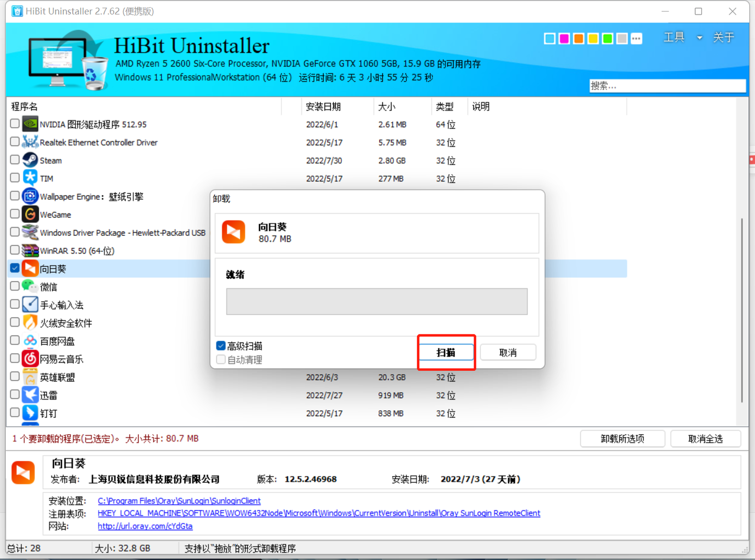755x560 pixels.
Task: Open the SunloginClient install location link
Action: point(179,501)
